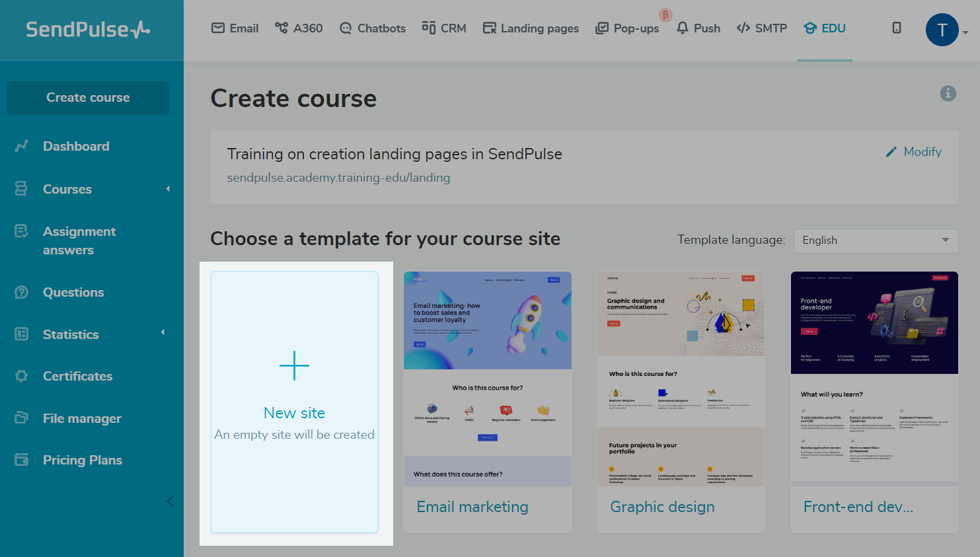The height and width of the screenshot is (557, 980).
Task: Click the Questions help icon in sidebar
Action: (22, 292)
